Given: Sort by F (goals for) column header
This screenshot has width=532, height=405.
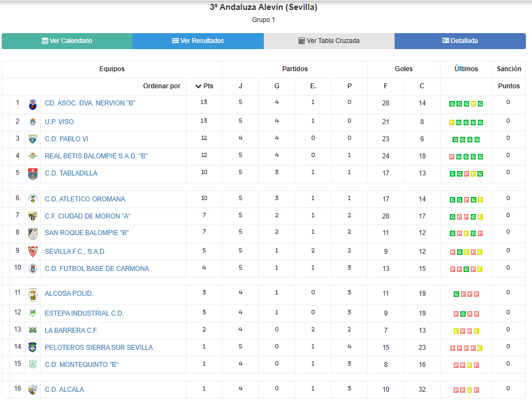Looking at the screenshot, I should point(385,86).
